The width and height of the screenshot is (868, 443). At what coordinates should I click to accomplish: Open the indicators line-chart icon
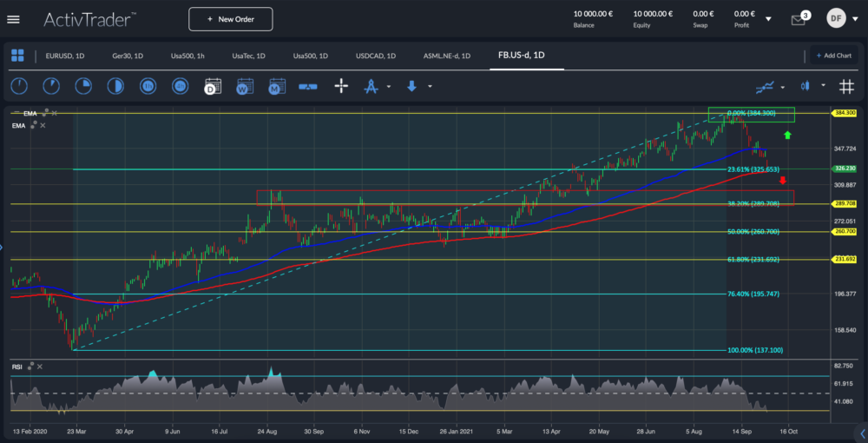pyautogui.click(x=765, y=86)
